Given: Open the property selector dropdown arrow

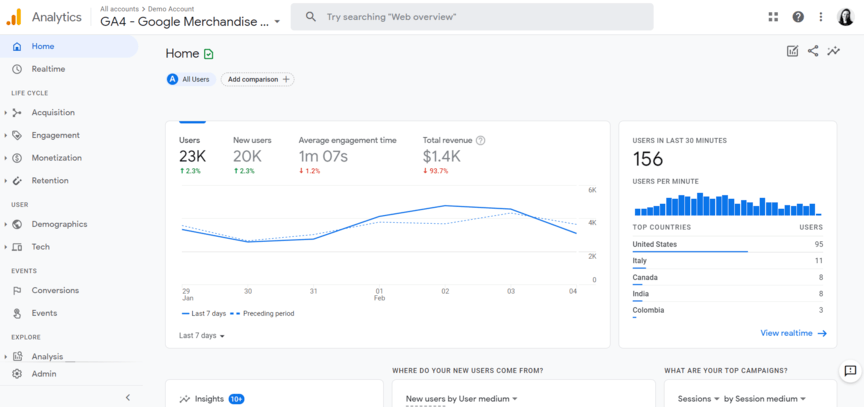Looking at the screenshot, I should 277,22.
